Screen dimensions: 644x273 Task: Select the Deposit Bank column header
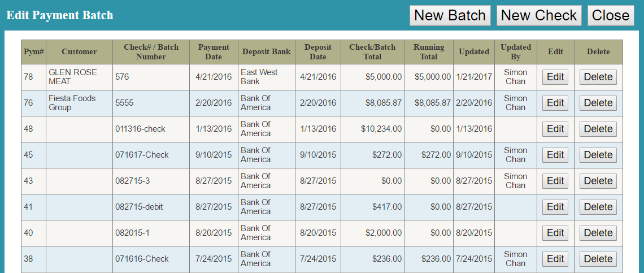(x=266, y=52)
